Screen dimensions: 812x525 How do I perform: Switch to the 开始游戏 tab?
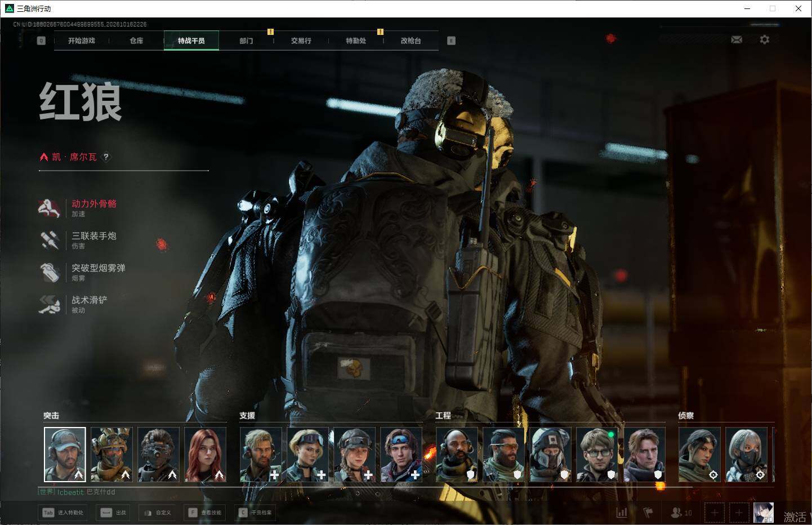(82, 41)
